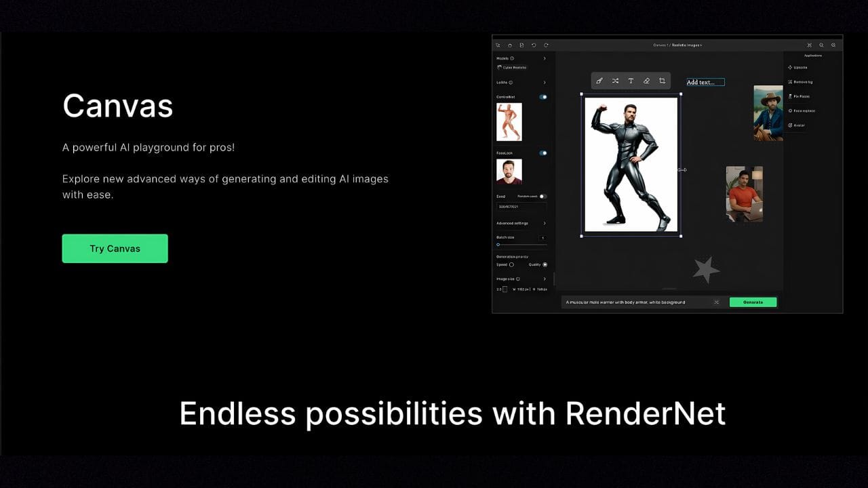The height and width of the screenshot is (488, 868).
Task: Click the Cyber Realistic model chip
Action: pyautogui.click(x=511, y=68)
